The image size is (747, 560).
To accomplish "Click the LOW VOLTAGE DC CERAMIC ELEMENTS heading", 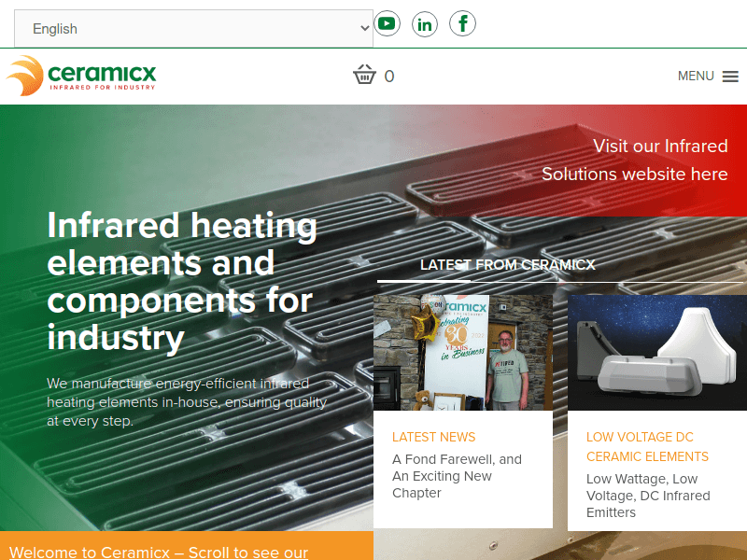I will (647, 446).
